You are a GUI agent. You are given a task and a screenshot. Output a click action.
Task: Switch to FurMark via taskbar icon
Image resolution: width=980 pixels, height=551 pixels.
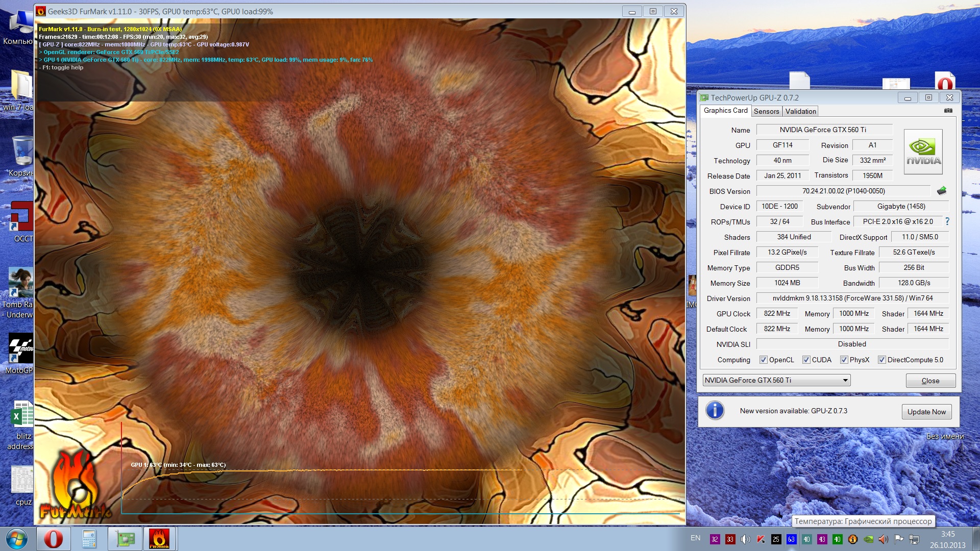coord(159,539)
